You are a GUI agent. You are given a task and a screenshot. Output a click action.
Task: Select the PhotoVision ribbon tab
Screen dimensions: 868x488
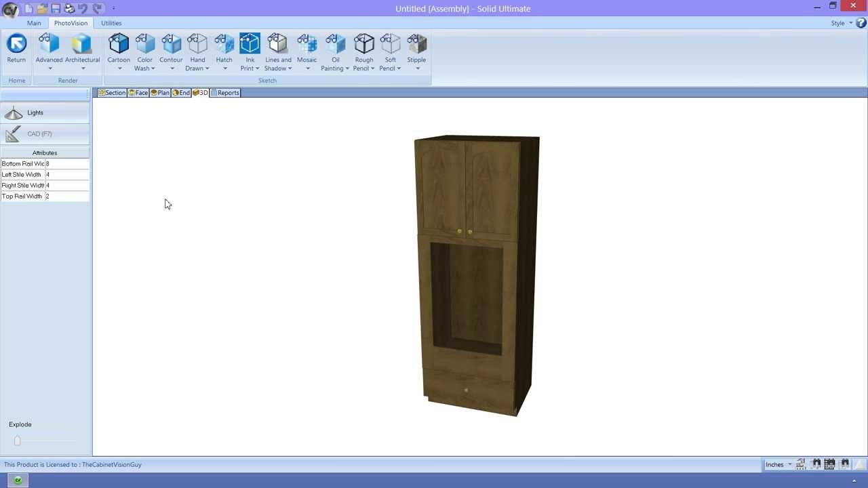coord(71,23)
